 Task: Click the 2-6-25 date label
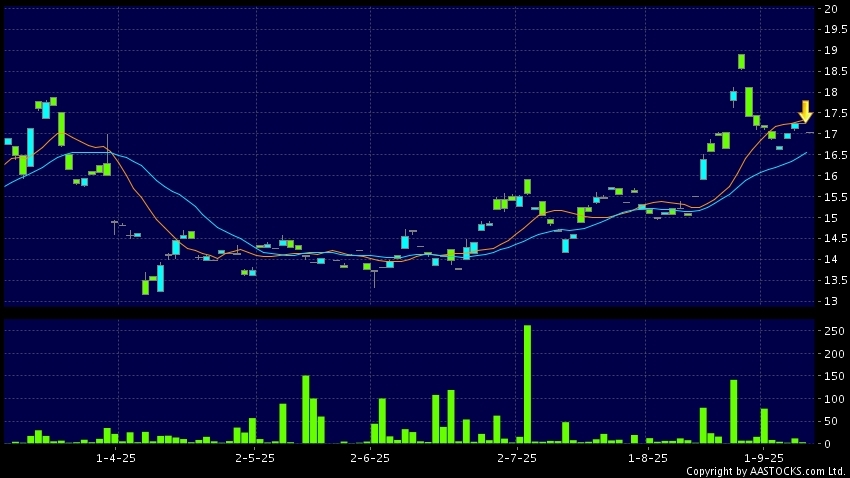point(370,458)
